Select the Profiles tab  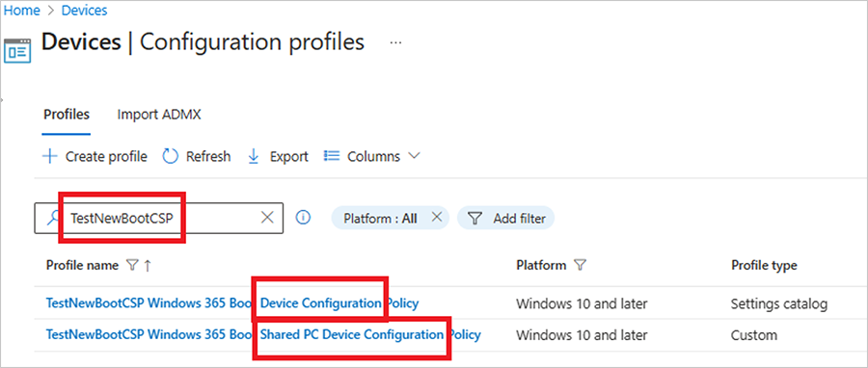(x=67, y=115)
